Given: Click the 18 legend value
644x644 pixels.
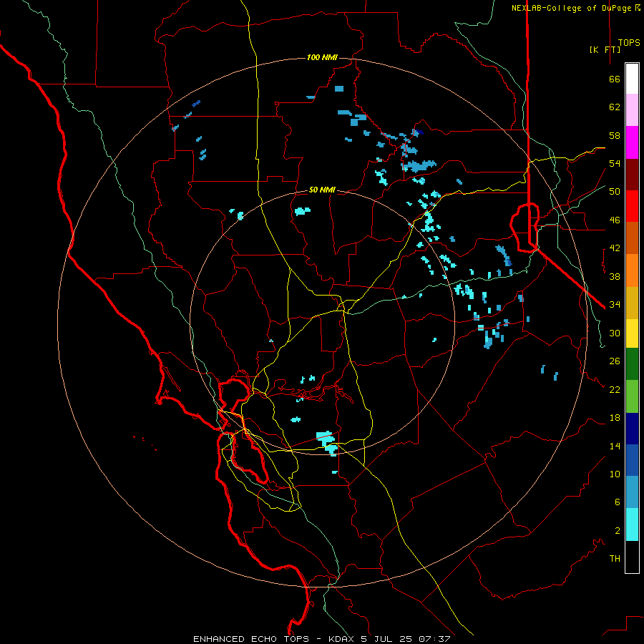Looking at the screenshot, I should click(x=615, y=418).
